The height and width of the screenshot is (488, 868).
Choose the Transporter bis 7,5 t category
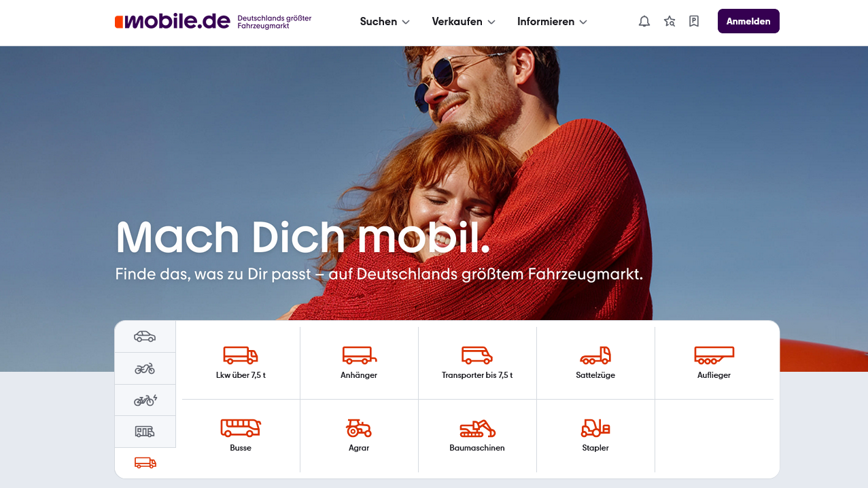(477, 363)
